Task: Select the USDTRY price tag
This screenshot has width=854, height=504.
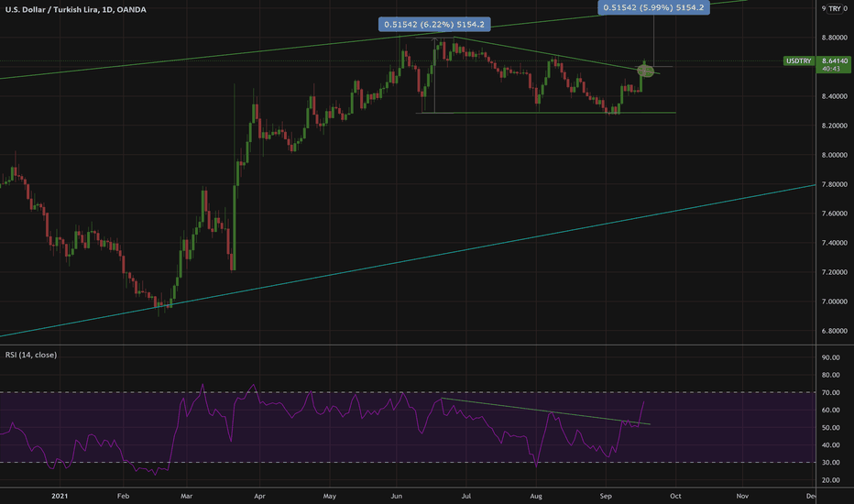Action: 798,61
